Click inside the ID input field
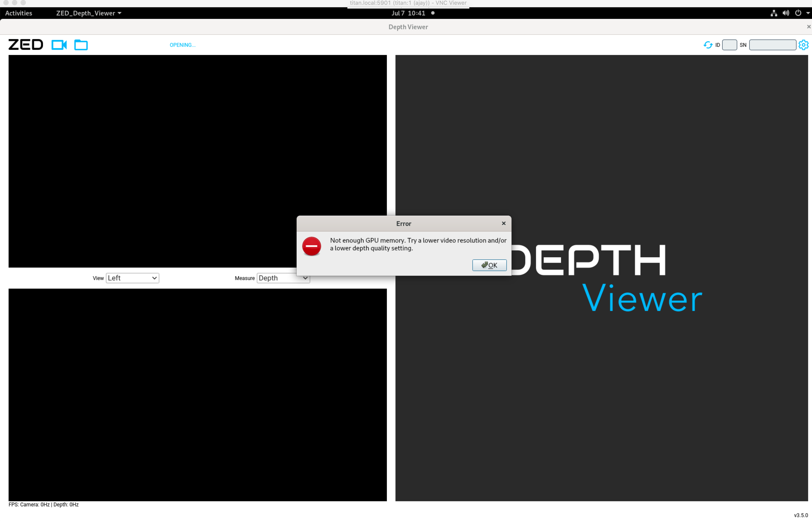This screenshot has width=812, height=521. click(x=730, y=45)
